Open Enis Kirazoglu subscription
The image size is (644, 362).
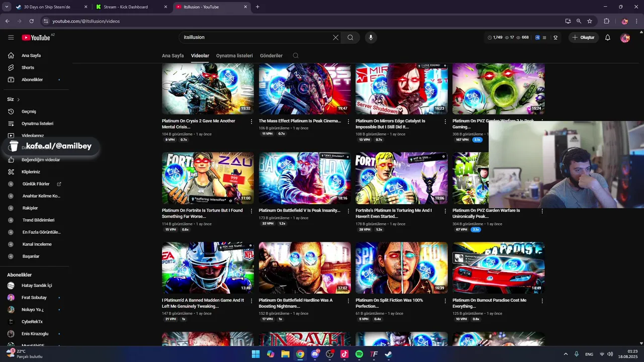point(35,334)
